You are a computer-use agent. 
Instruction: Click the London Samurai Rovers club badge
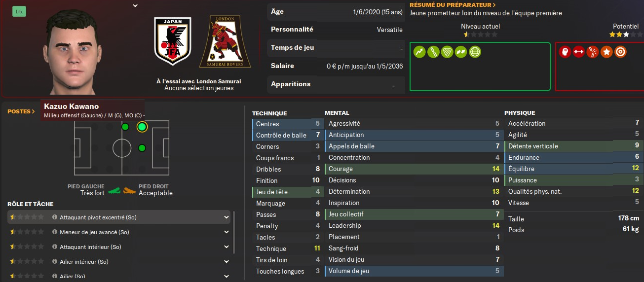click(x=225, y=42)
